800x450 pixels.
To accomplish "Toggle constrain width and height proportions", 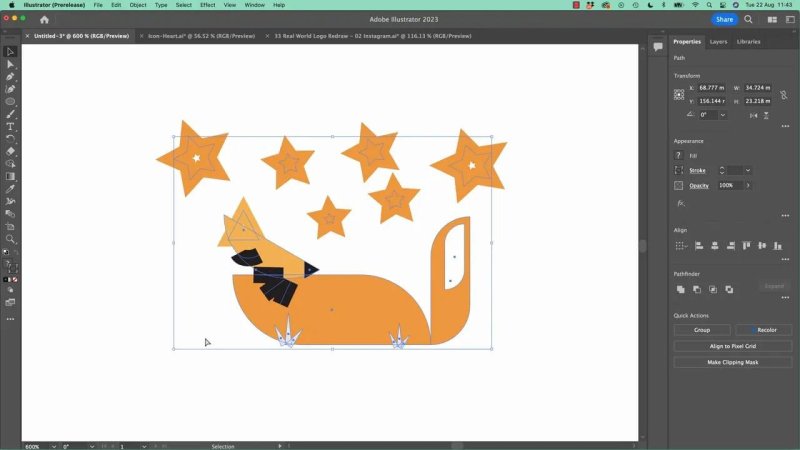I will click(784, 95).
